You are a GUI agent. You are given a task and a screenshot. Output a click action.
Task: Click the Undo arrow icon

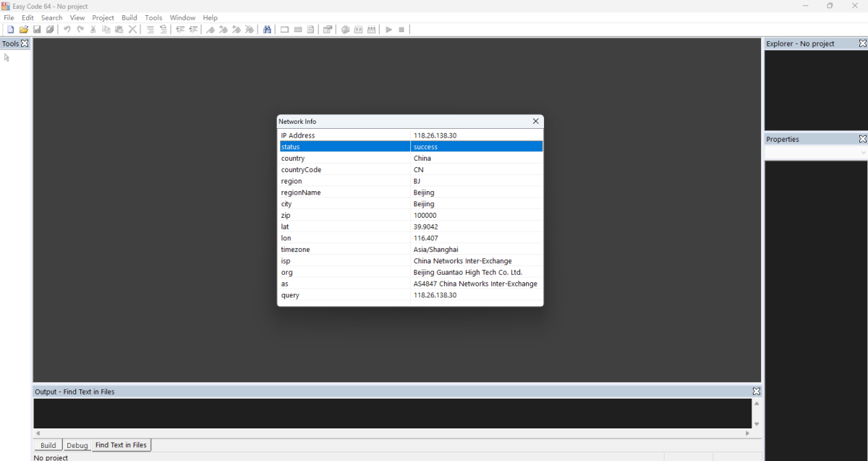point(67,30)
